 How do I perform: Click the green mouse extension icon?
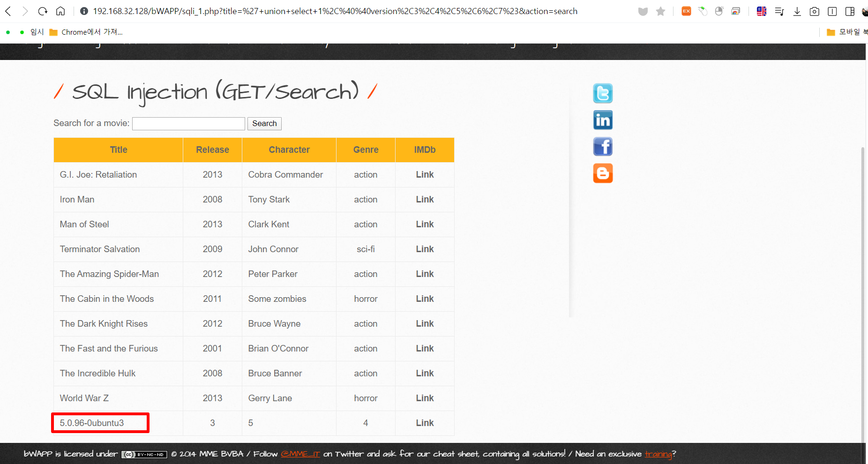pos(703,11)
